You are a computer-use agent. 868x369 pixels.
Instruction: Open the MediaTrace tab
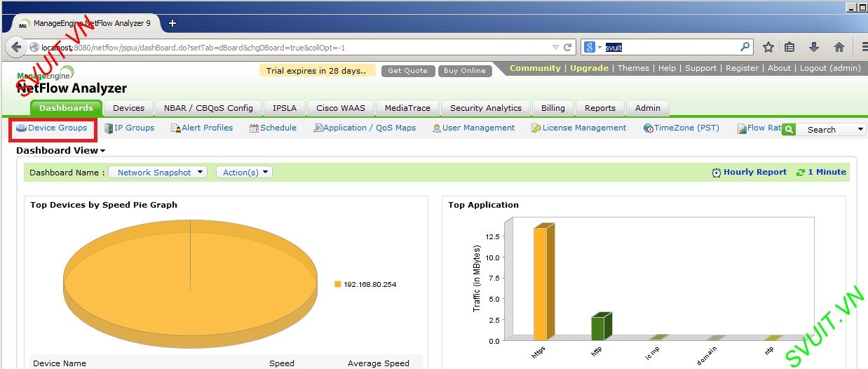coord(408,108)
